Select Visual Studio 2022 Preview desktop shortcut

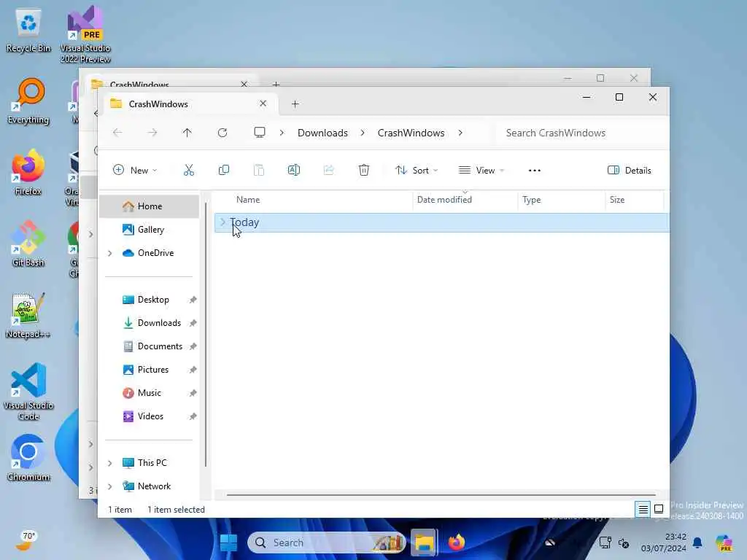[85, 35]
